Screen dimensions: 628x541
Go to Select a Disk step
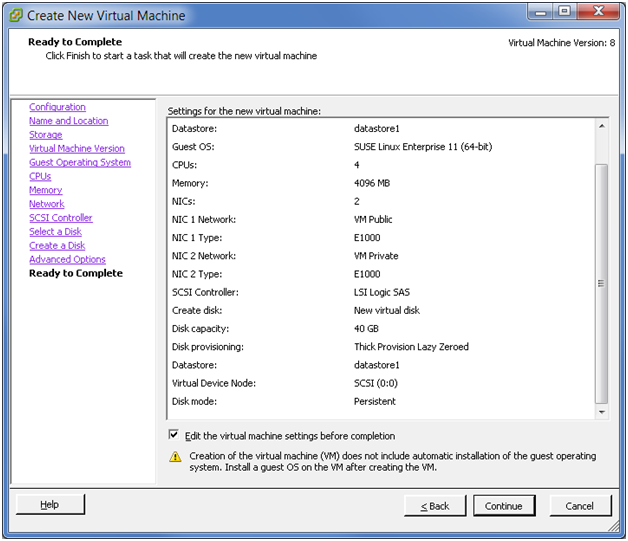[55, 231]
